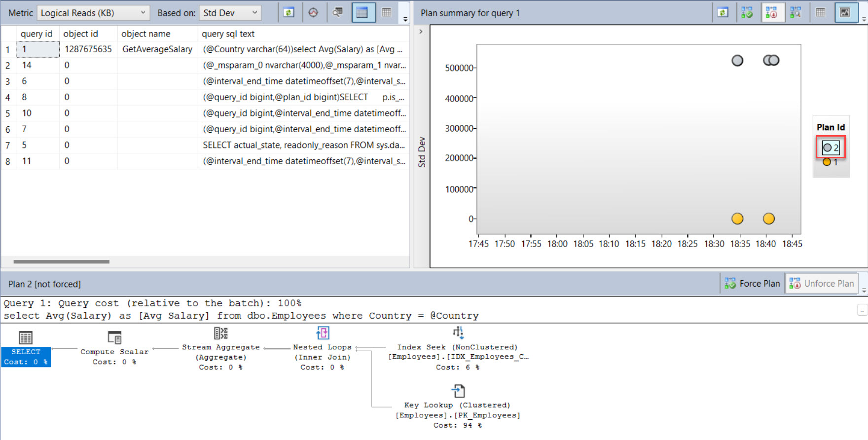Viewport: 868px width, 440px height.
Task: Select the Key Lookup Clustered operator
Action: 458,406
